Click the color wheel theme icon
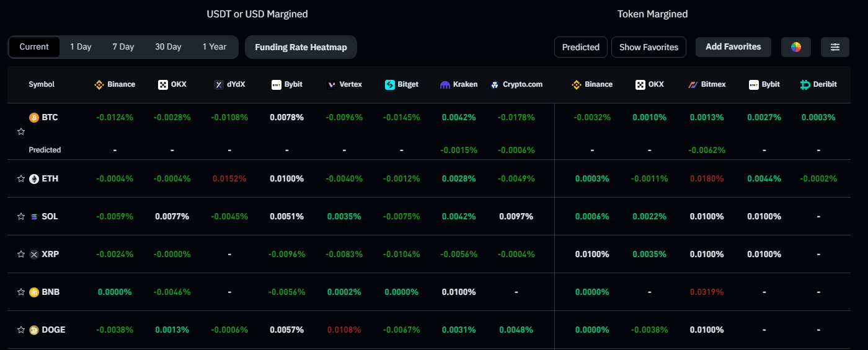The image size is (868, 350). [796, 47]
